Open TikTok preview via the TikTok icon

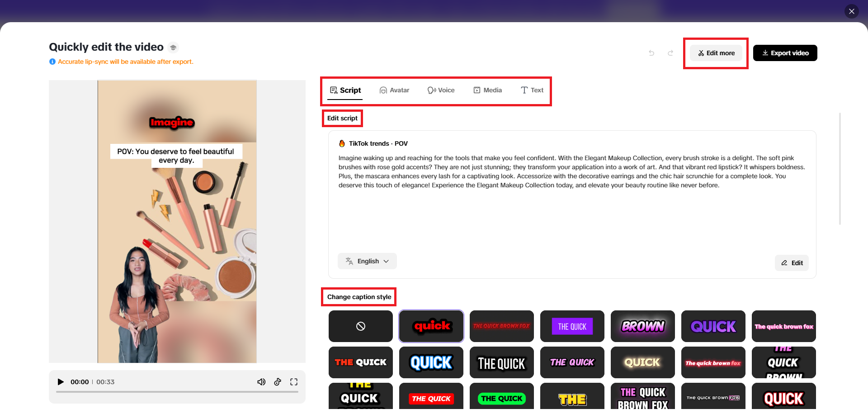pyautogui.click(x=278, y=382)
